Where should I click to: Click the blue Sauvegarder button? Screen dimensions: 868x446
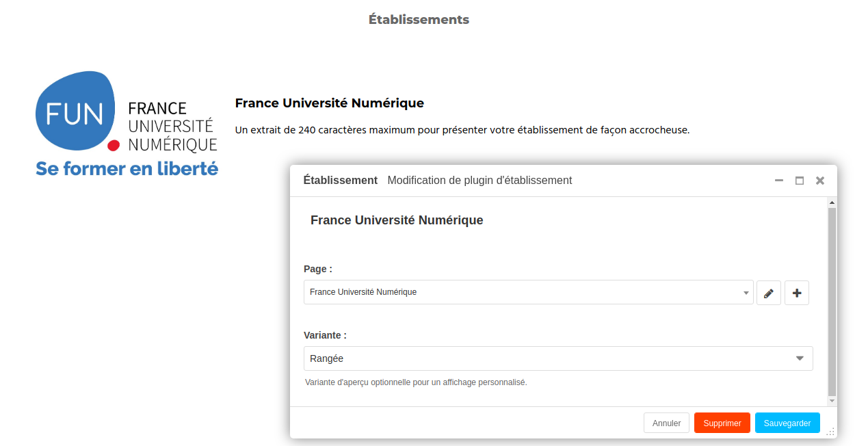point(787,423)
